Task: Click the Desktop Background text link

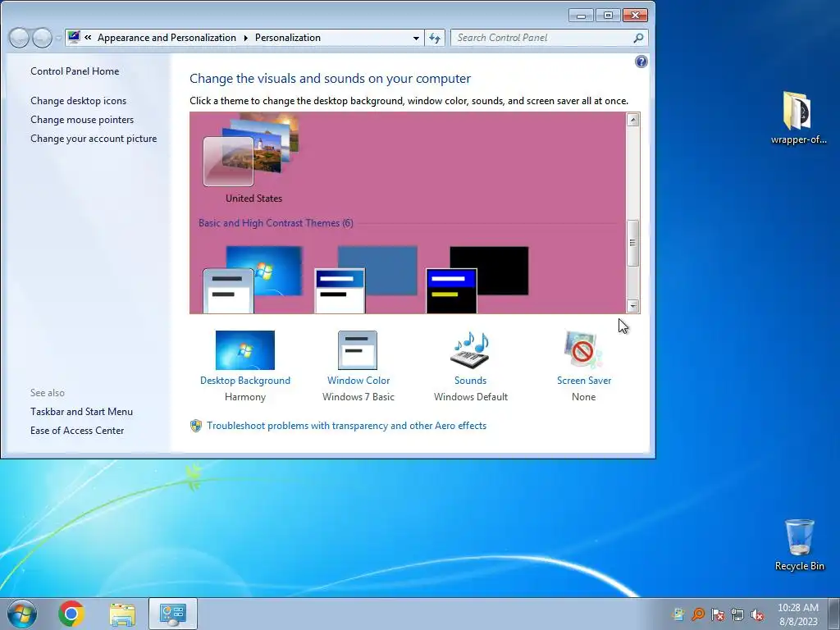Action: click(x=244, y=381)
